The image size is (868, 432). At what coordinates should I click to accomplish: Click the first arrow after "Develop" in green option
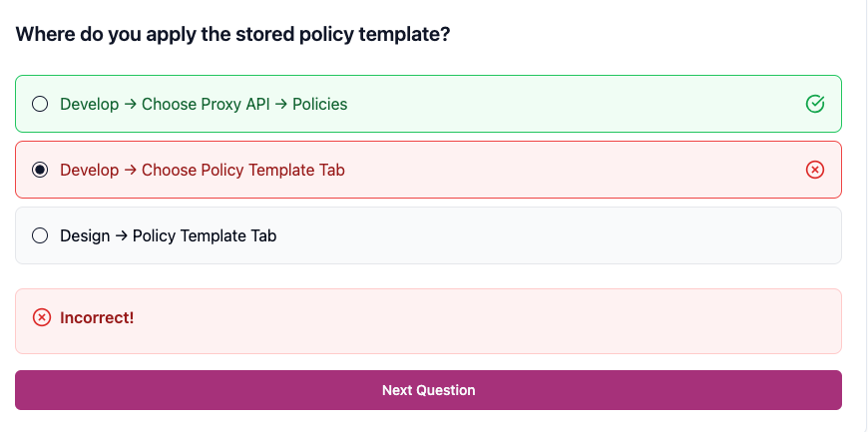tap(130, 105)
